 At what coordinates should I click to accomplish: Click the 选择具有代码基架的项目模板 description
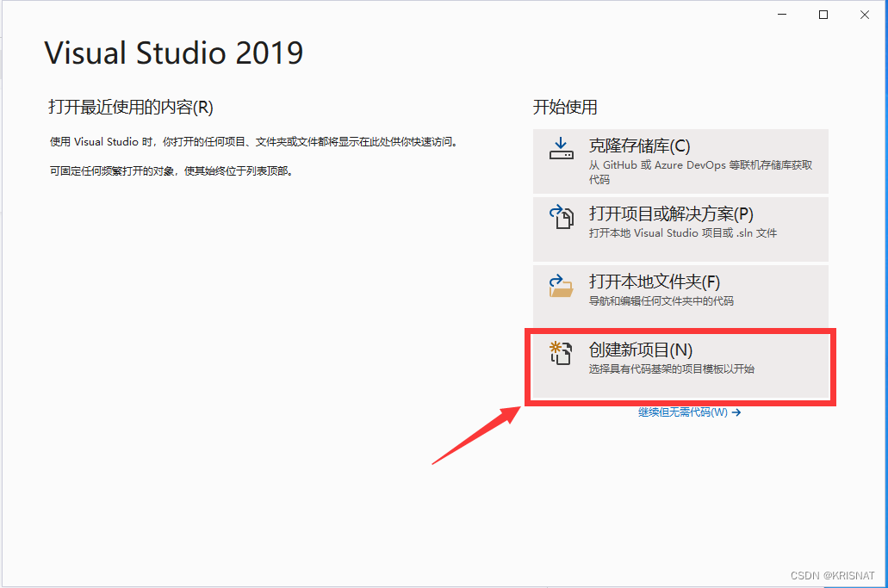[x=671, y=369]
